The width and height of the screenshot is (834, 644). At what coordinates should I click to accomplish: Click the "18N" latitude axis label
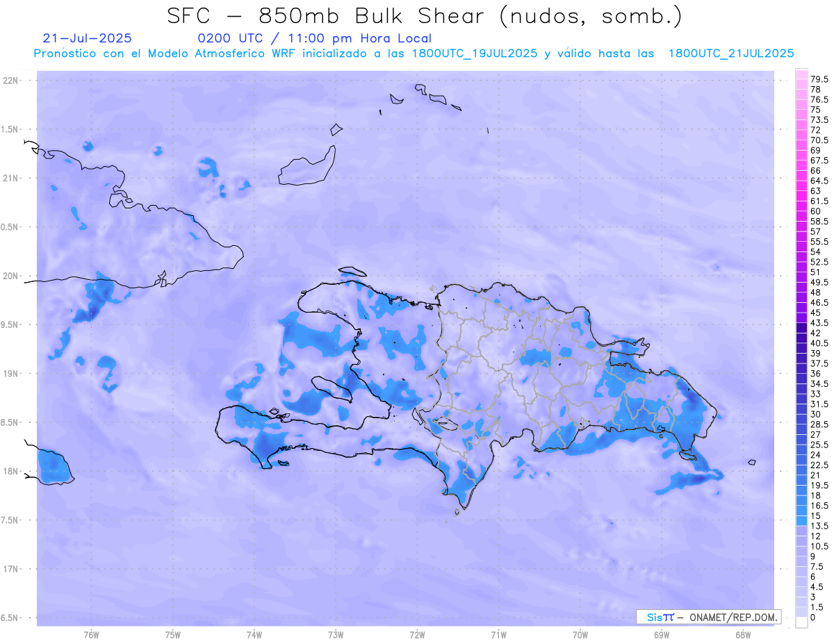[11, 472]
